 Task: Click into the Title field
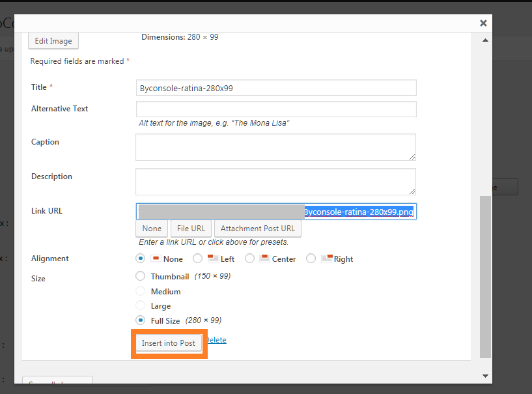coord(276,88)
